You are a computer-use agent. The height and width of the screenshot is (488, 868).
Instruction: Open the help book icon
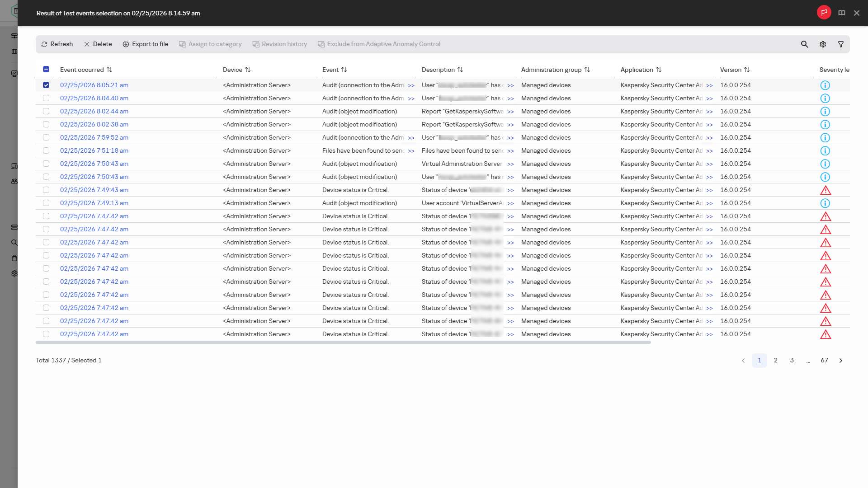(x=842, y=13)
